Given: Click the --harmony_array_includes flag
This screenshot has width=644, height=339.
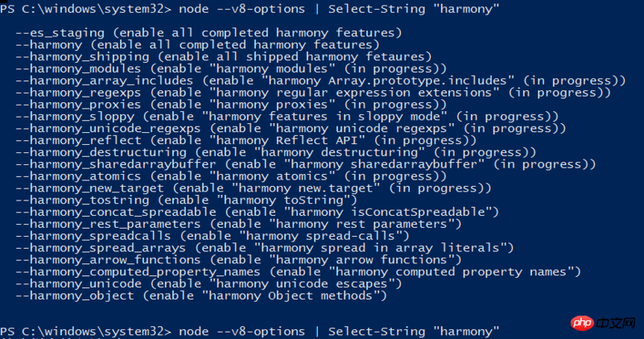Looking at the screenshot, I should coord(105,81).
